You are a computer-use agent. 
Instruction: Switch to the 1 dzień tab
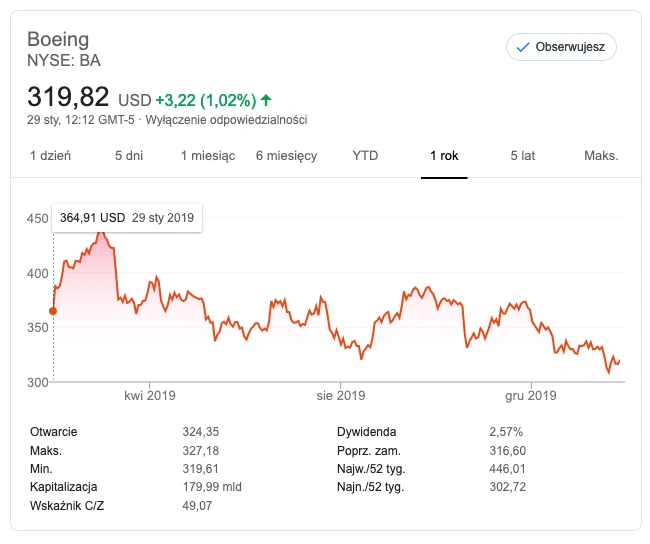tap(51, 156)
